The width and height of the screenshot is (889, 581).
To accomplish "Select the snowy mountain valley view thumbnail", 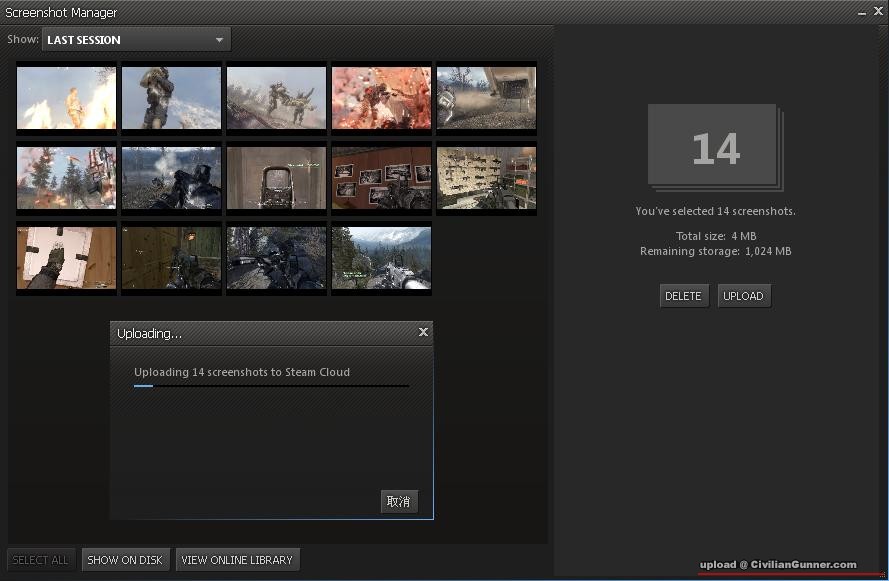I will (x=381, y=258).
